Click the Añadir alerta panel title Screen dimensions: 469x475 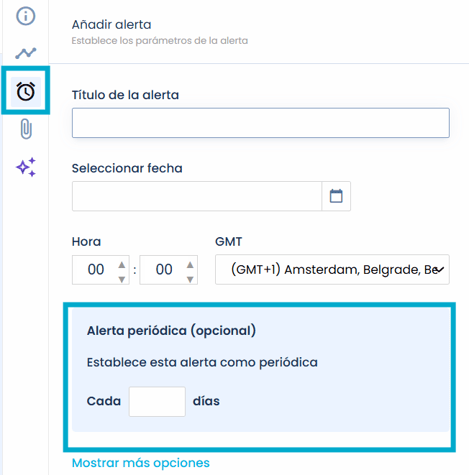click(x=111, y=25)
